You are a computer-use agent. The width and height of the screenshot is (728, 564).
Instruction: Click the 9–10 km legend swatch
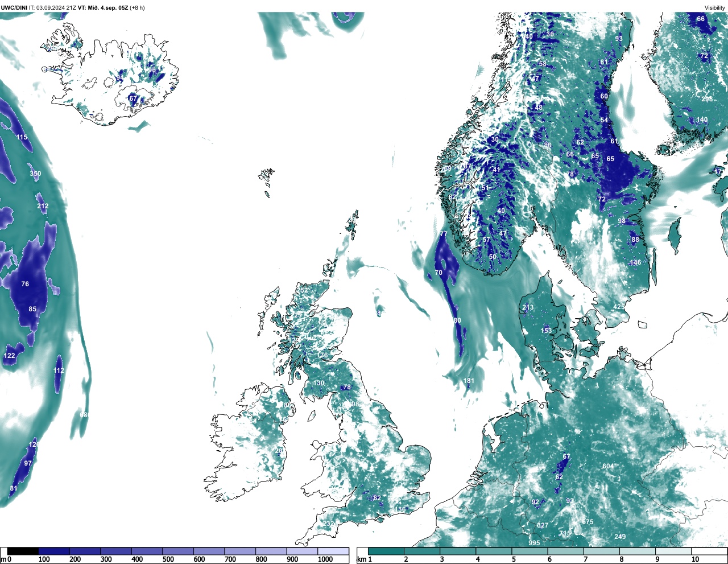tap(674, 551)
